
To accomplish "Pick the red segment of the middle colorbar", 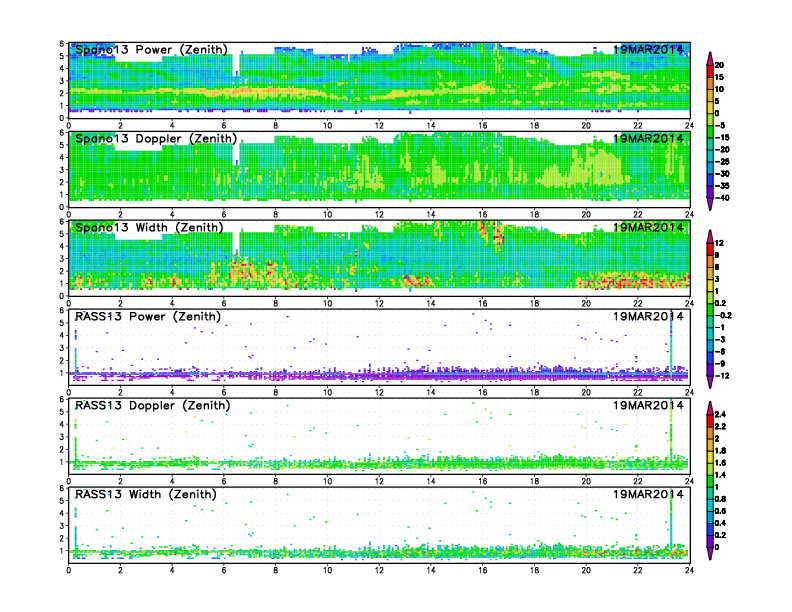I will coord(710,249).
